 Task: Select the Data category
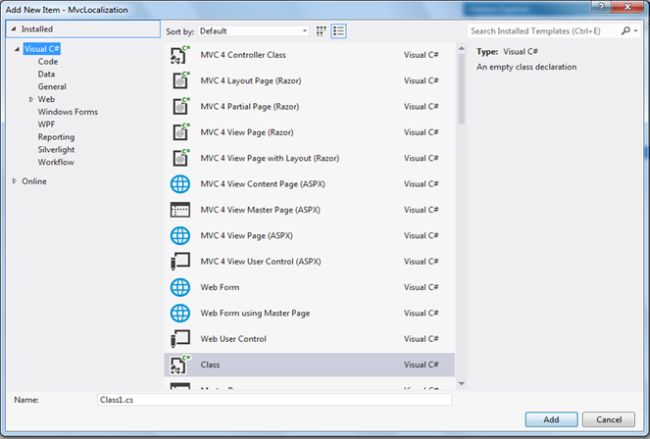pos(46,74)
